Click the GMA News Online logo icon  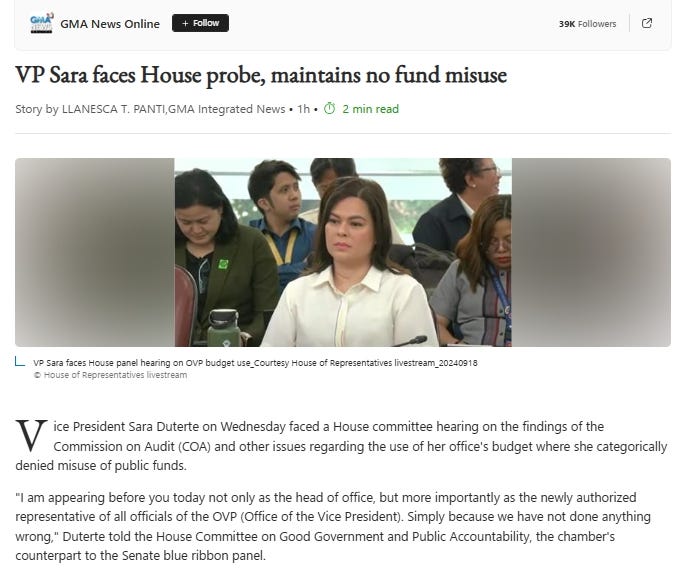tap(41, 23)
